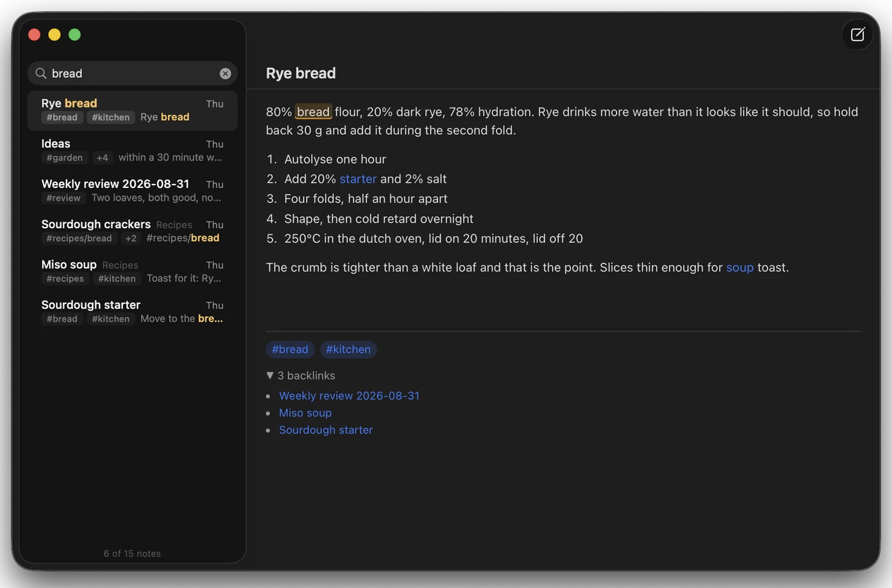The image size is (892, 588).
Task: Click the yellow minimize window button
Action: pos(54,34)
